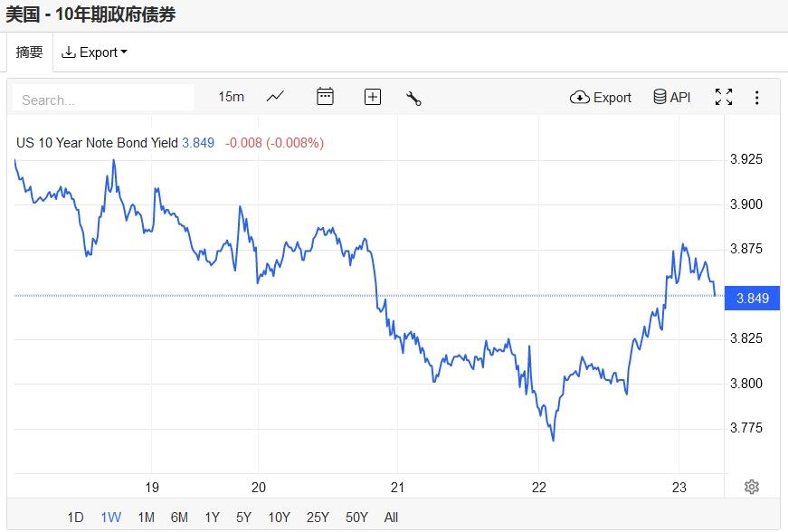
Task: Open the three-dot more options menu
Action: pyautogui.click(x=757, y=98)
